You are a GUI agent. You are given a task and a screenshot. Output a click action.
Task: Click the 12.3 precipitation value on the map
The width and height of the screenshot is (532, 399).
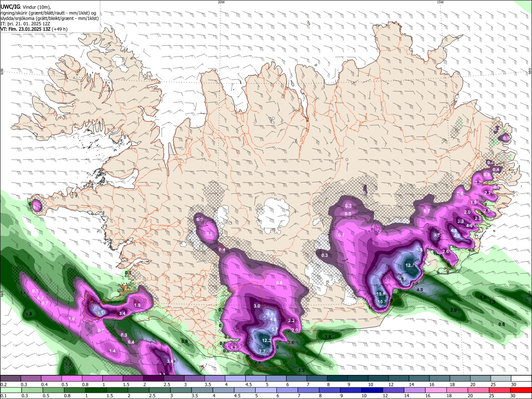266,341
